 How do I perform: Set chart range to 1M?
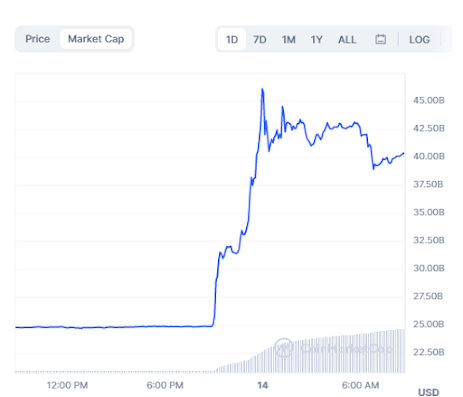tap(288, 40)
